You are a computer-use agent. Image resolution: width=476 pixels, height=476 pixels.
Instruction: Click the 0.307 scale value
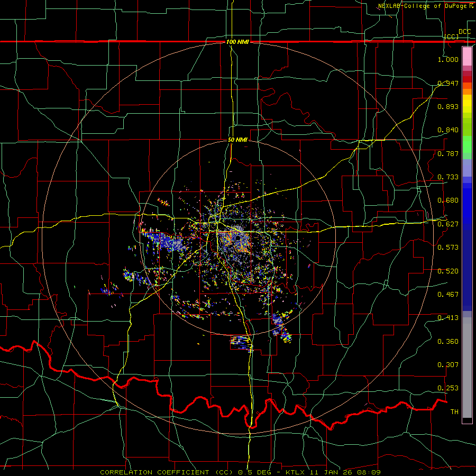coord(448,365)
